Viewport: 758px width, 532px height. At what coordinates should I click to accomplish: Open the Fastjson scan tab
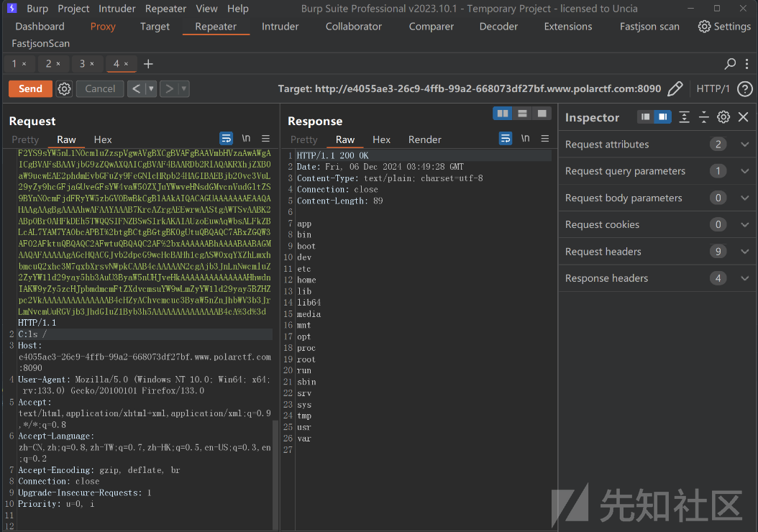[x=649, y=27]
